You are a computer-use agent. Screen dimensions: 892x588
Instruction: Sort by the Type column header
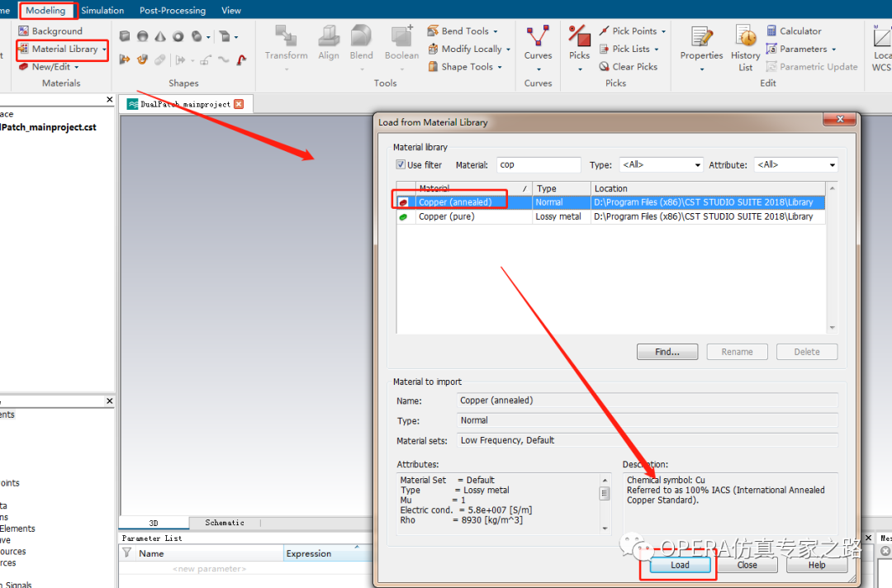point(562,188)
